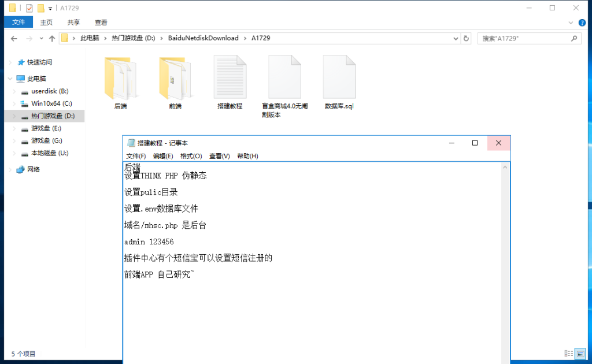Select the 搭建教程 text file icon

tap(230, 77)
